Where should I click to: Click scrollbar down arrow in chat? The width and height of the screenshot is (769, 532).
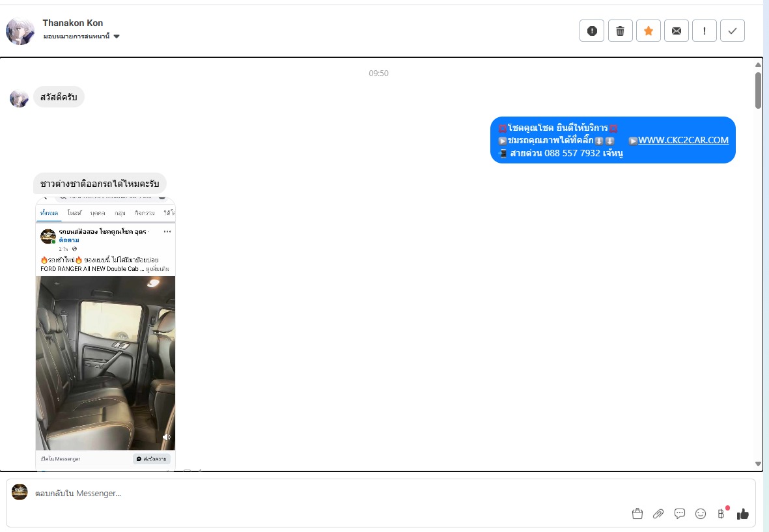click(758, 464)
